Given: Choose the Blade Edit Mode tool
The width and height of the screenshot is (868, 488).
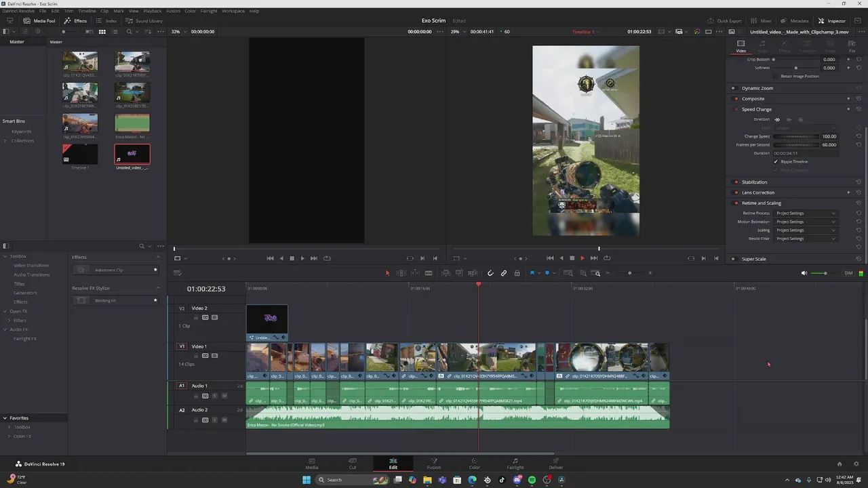Looking at the screenshot, I should 428,273.
